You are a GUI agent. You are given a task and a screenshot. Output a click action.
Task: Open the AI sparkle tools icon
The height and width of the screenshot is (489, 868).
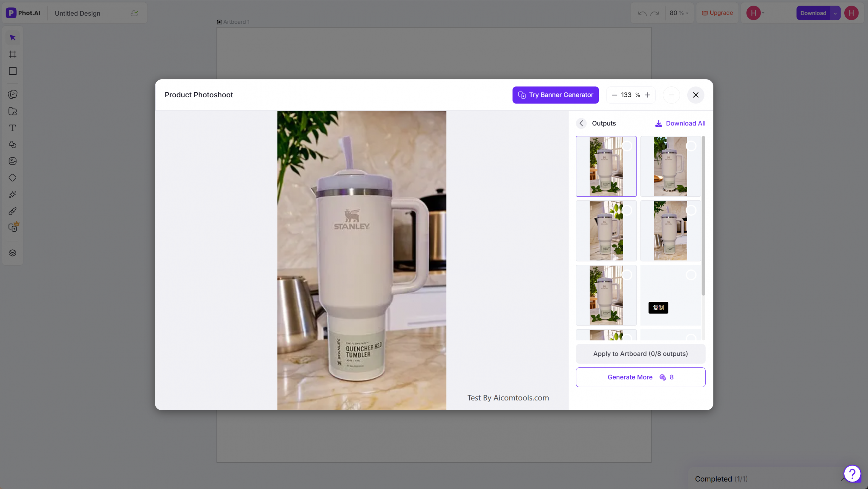[x=13, y=194]
